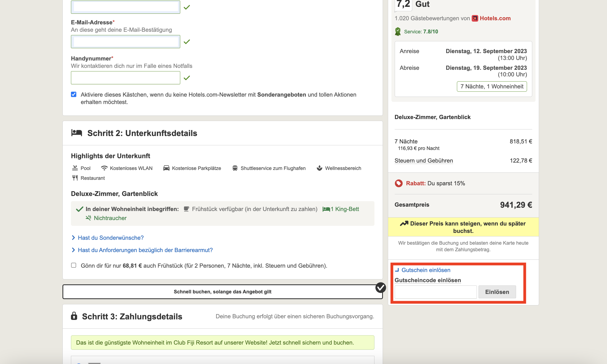Image resolution: width=607 pixels, height=364 pixels.
Task: Click the red Rabatt tag icon
Action: (x=399, y=183)
